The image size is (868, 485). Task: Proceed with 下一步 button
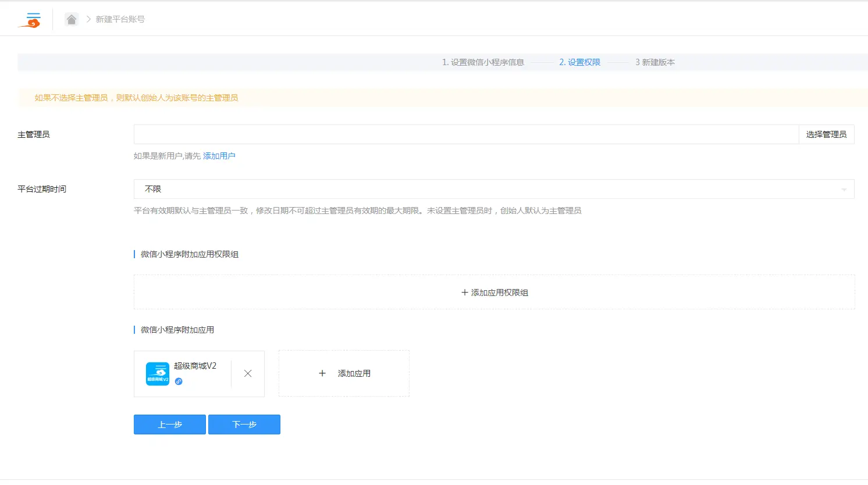(x=244, y=425)
